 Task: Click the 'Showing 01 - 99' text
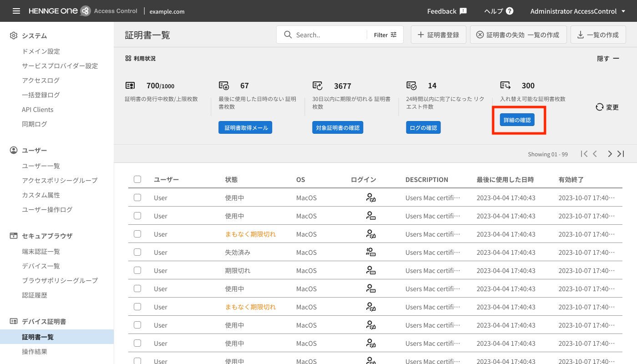pos(548,154)
